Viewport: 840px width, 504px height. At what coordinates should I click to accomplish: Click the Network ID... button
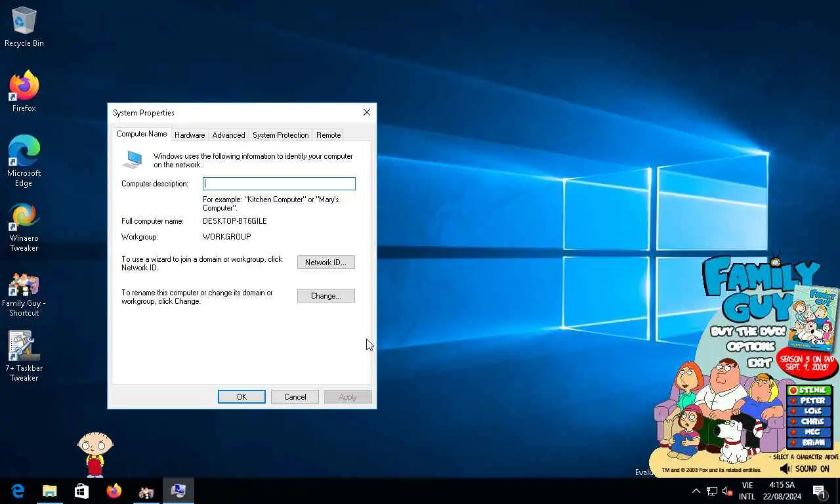pyautogui.click(x=326, y=262)
